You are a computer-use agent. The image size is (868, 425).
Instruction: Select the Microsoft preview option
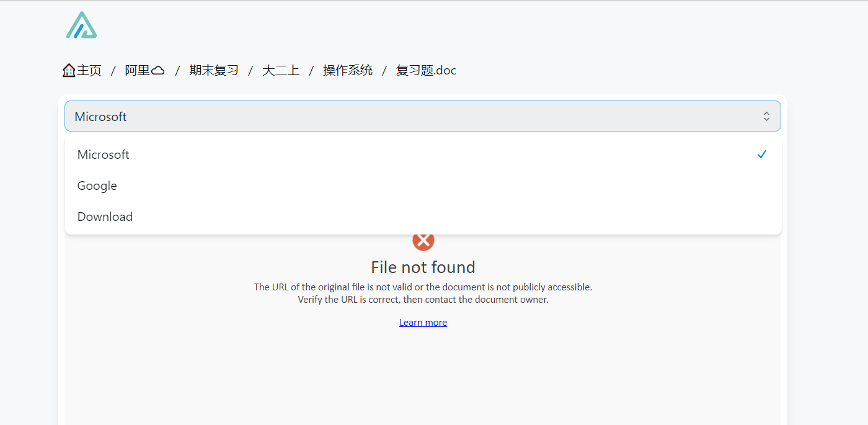(423, 154)
